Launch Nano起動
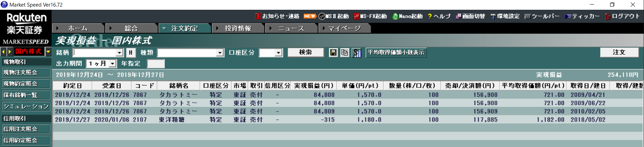Viewport: 644px width, 147px height. 407,16
